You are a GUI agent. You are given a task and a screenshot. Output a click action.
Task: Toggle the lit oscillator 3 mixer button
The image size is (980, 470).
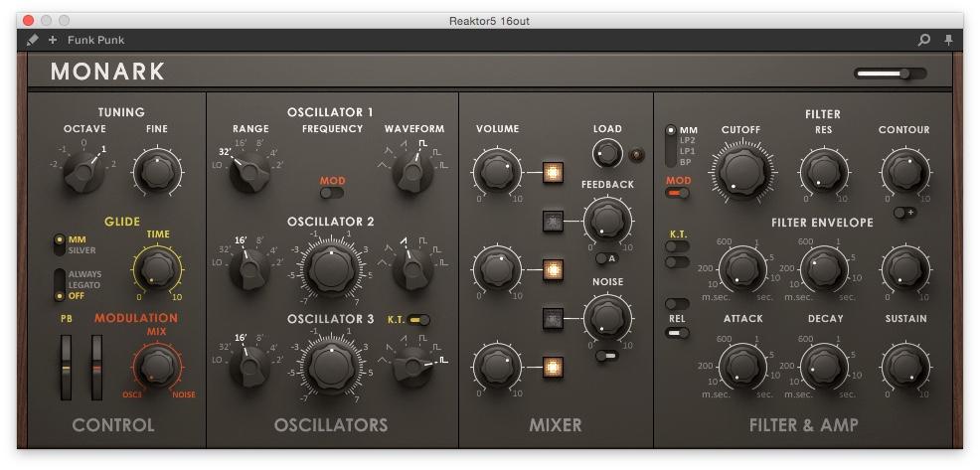554,367
